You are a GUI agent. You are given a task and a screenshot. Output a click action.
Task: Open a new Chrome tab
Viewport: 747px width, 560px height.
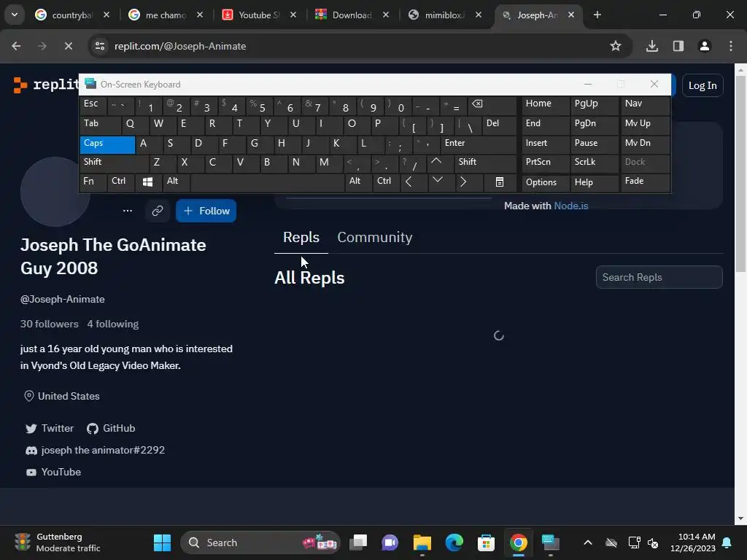coord(597,15)
